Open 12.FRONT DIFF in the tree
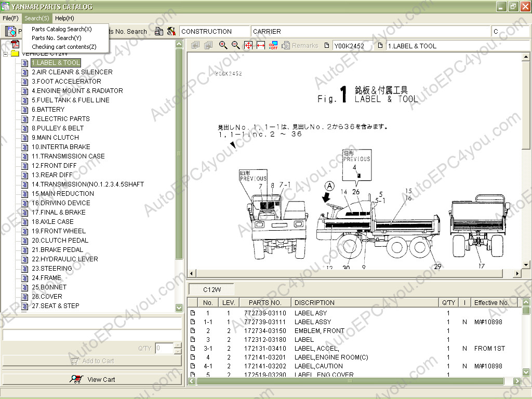 tap(54, 166)
